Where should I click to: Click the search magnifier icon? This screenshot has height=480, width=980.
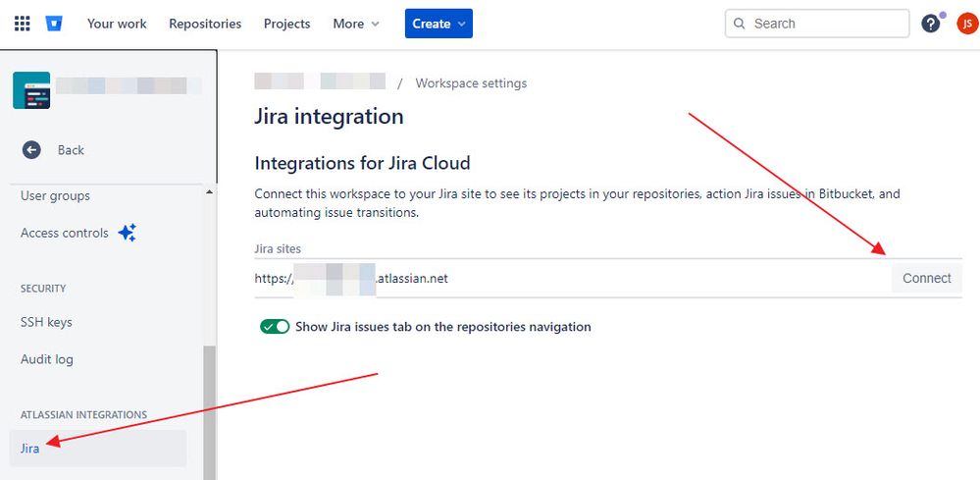pos(740,24)
